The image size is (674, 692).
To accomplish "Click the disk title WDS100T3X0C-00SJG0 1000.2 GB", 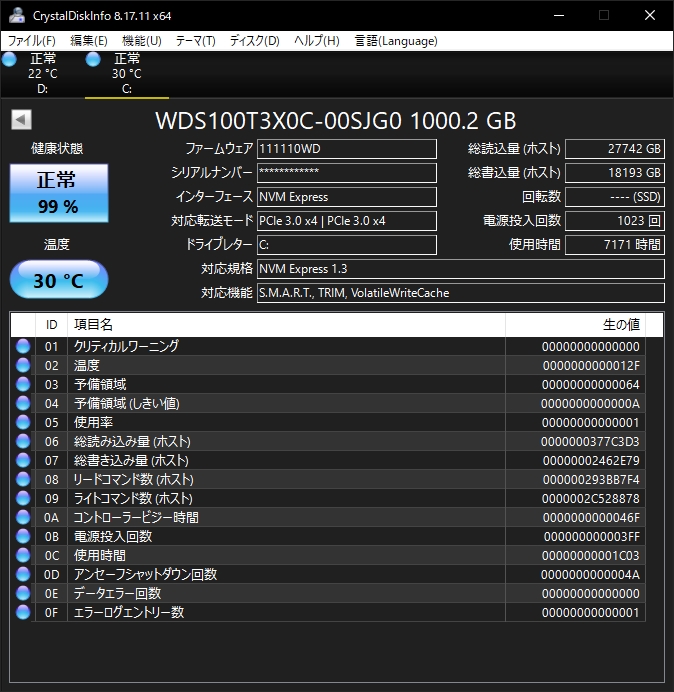I will [x=336, y=120].
